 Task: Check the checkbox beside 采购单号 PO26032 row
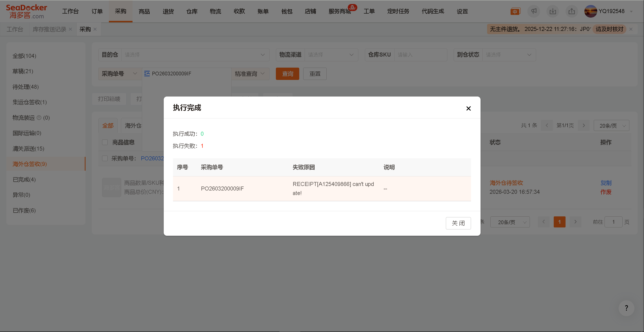105,158
